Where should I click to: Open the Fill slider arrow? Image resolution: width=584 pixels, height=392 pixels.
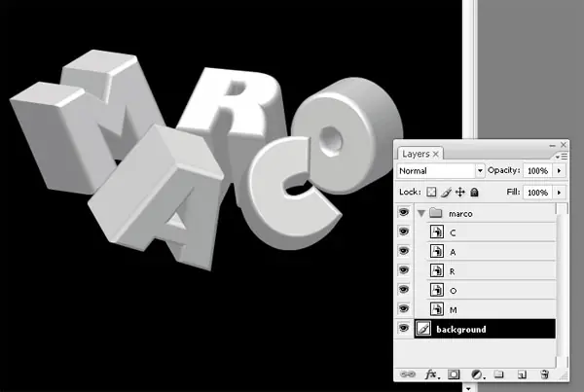(560, 193)
